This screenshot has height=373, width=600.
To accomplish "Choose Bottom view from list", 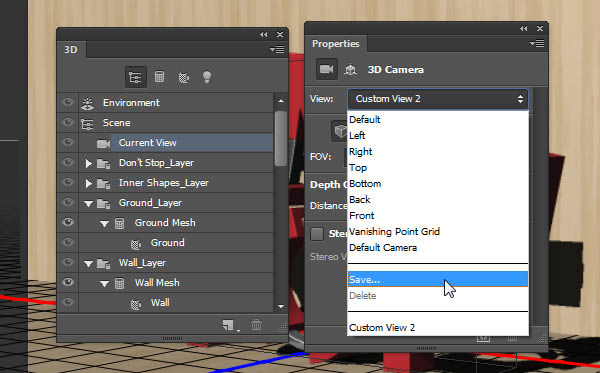I will pos(438,184).
